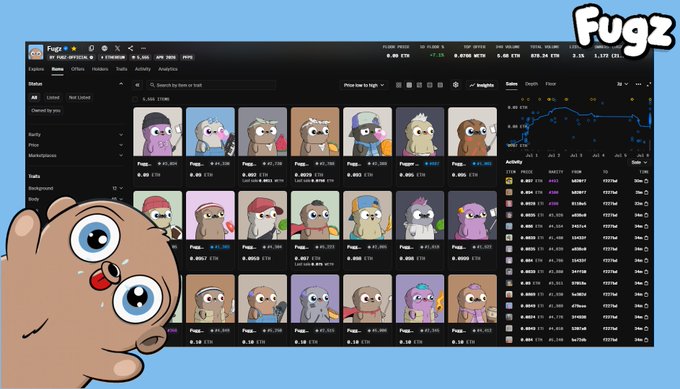This screenshot has width=680, height=389.
Task: Choose the fourth layout view icon
Action: pos(430,85)
